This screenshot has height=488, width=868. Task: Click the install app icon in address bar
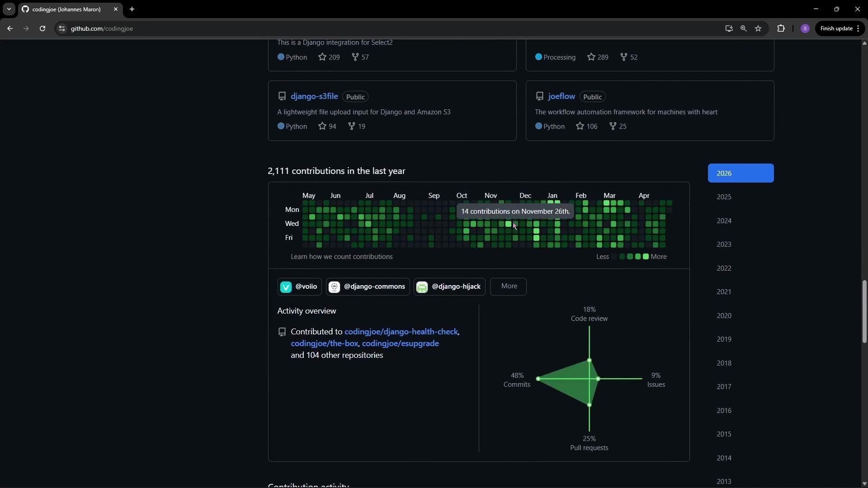point(729,28)
